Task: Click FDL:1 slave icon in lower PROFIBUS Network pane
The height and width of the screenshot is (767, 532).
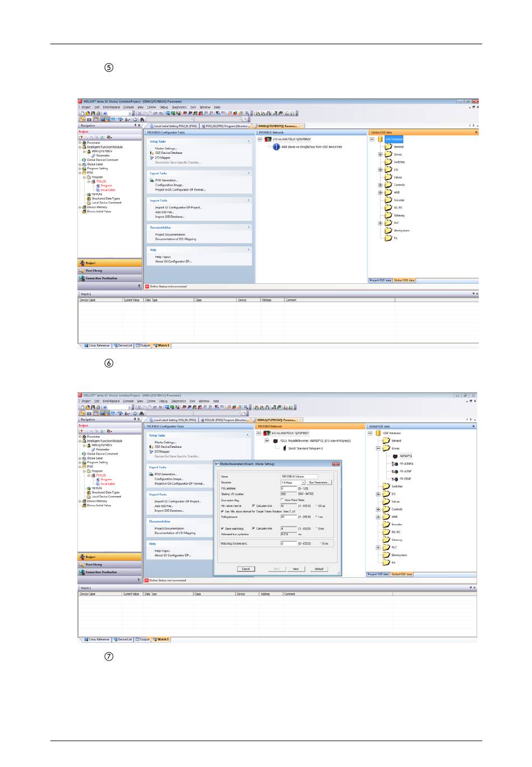Action: [276, 441]
